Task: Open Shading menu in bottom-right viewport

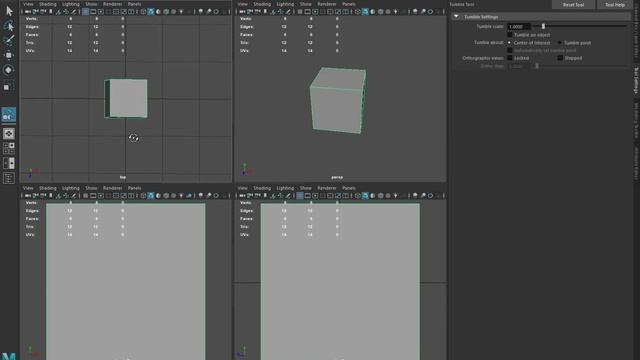Action: point(262,188)
